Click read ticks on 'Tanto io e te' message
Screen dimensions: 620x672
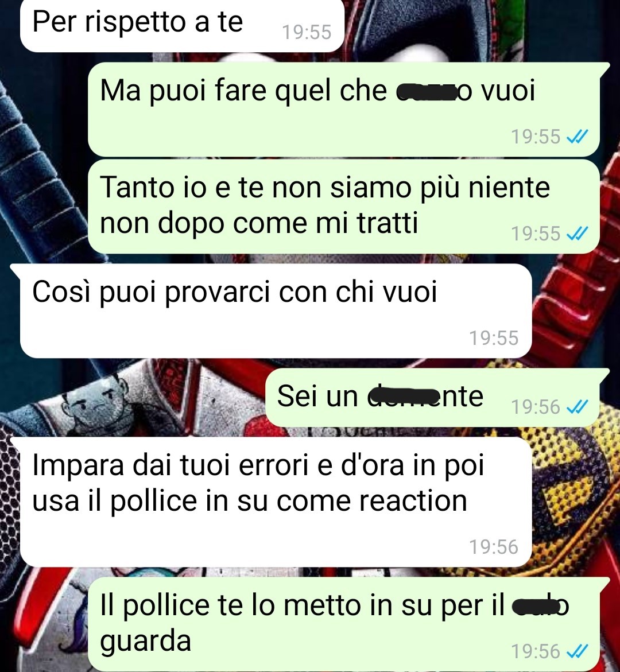click(x=577, y=234)
